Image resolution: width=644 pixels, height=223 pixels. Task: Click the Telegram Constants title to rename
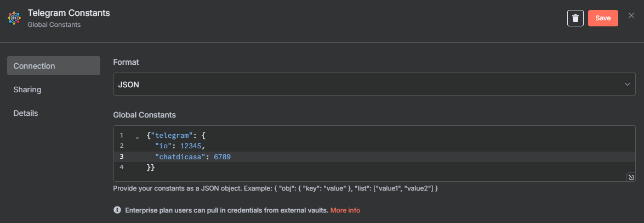point(69,13)
